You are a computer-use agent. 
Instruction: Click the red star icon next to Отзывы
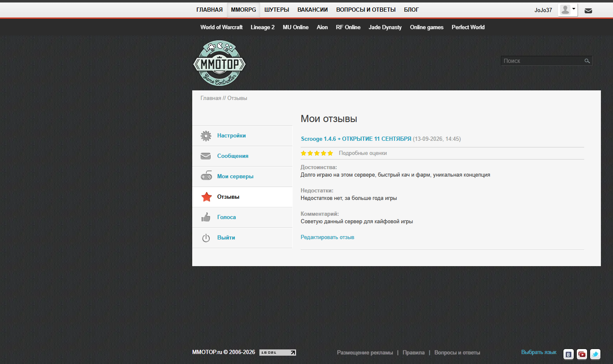point(206,197)
